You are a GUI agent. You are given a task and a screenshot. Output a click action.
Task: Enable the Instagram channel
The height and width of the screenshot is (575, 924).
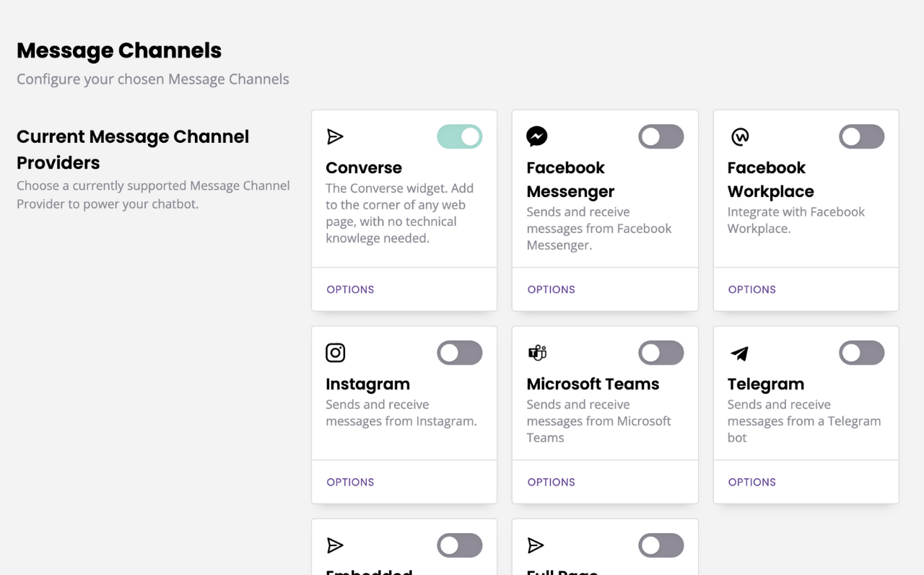[459, 353]
